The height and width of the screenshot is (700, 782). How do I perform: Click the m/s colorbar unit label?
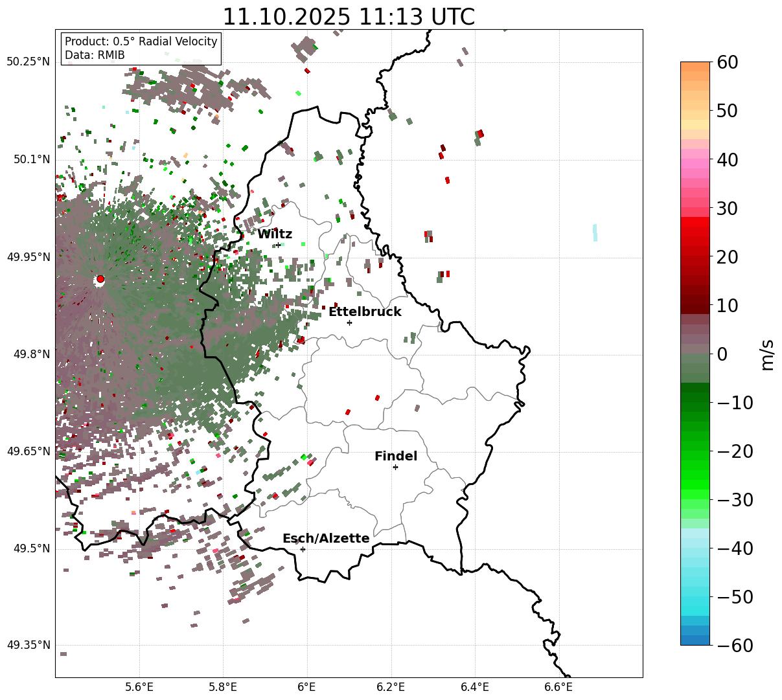point(768,354)
